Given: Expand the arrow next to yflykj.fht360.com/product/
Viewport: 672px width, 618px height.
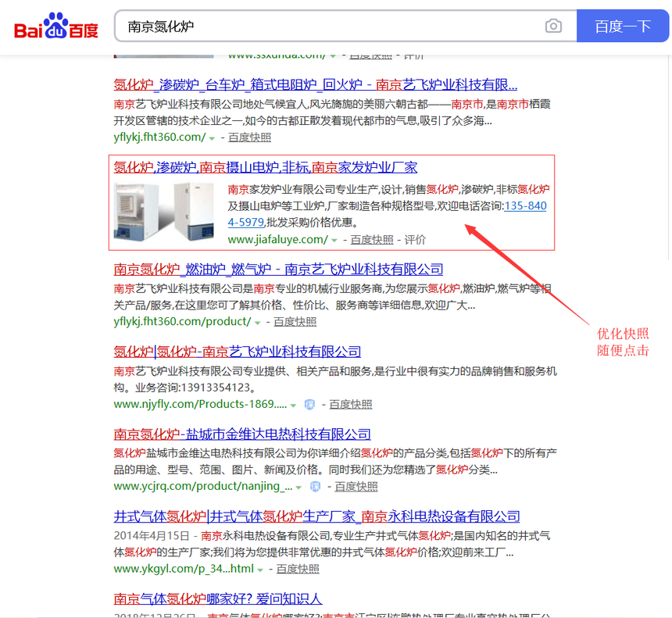Looking at the screenshot, I should coord(257,323).
